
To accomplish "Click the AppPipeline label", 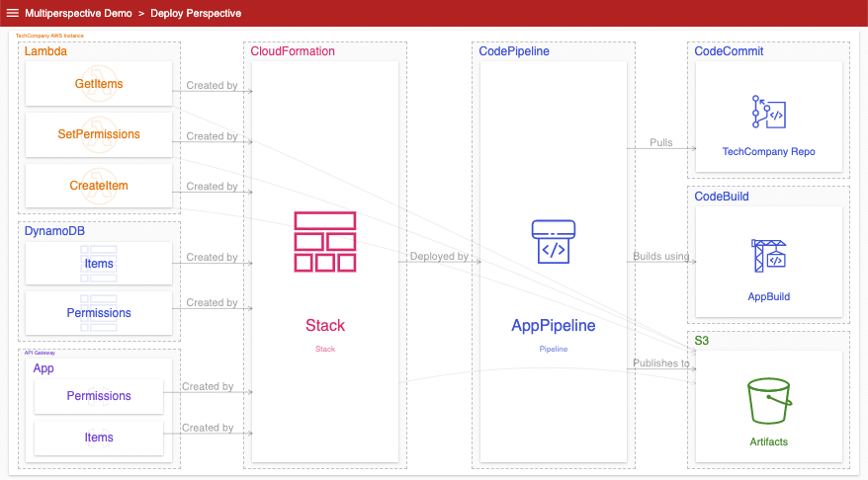I will click(x=553, y=325).
